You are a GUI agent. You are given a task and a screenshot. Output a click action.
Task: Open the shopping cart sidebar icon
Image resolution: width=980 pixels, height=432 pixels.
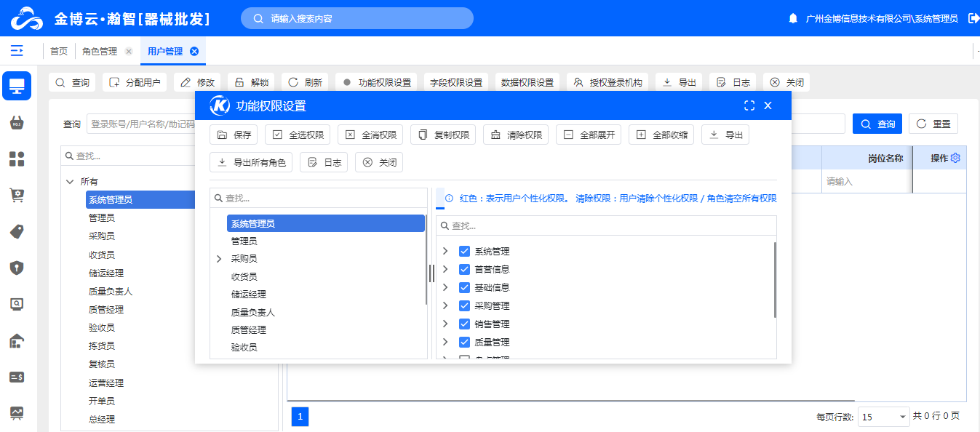click(x=17, y=195)
